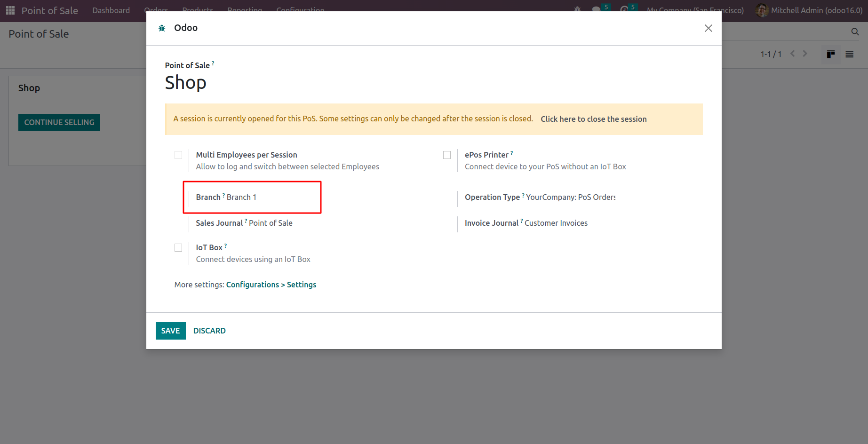
Task: Tick the ePos Printer checkbox
Action: [x=447, y=155]
